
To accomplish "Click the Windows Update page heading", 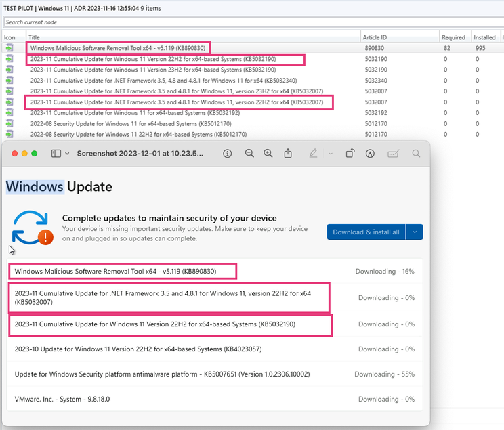I will [x=59, y=187].
